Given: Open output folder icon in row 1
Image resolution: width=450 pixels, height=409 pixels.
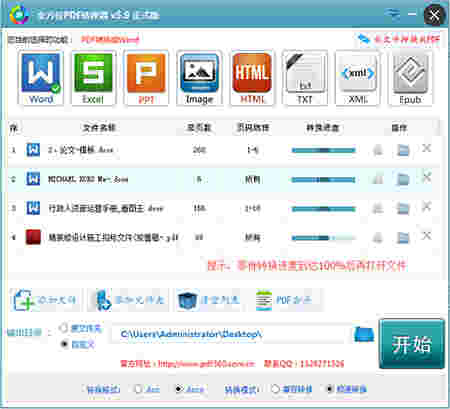Looking at the screenshot, I should tap(403, 150).
